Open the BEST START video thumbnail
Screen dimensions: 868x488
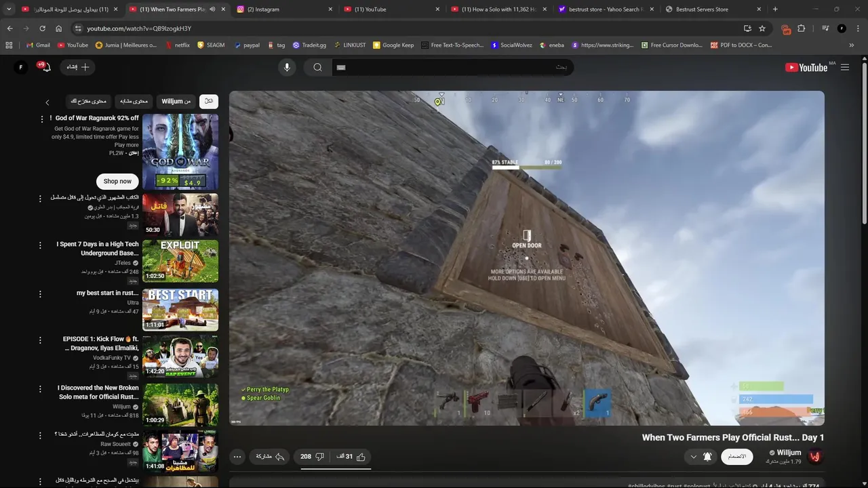[x=180, y=310]
